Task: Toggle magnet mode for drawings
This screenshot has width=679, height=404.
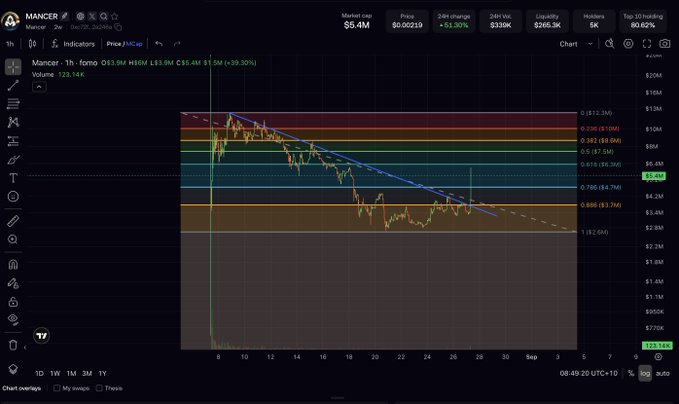Action: 13,264
